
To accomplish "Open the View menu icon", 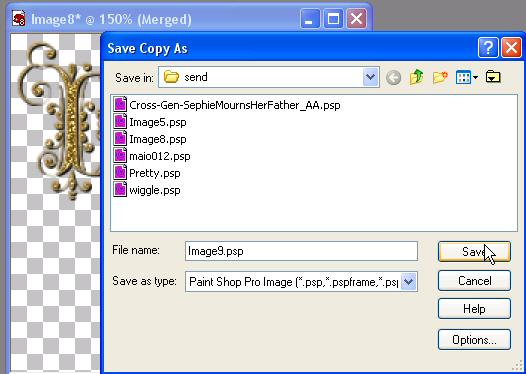I will click(466, 77).
